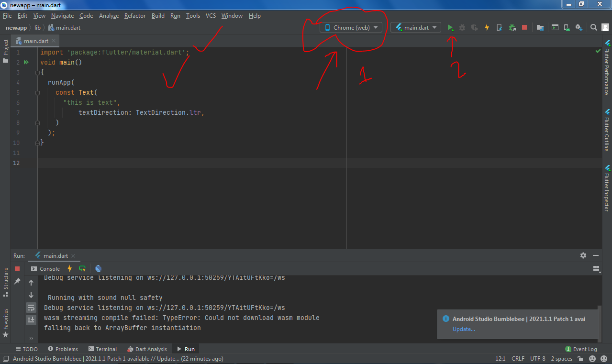
Task: Open the Device Manager icon
Action: [567, 28]
